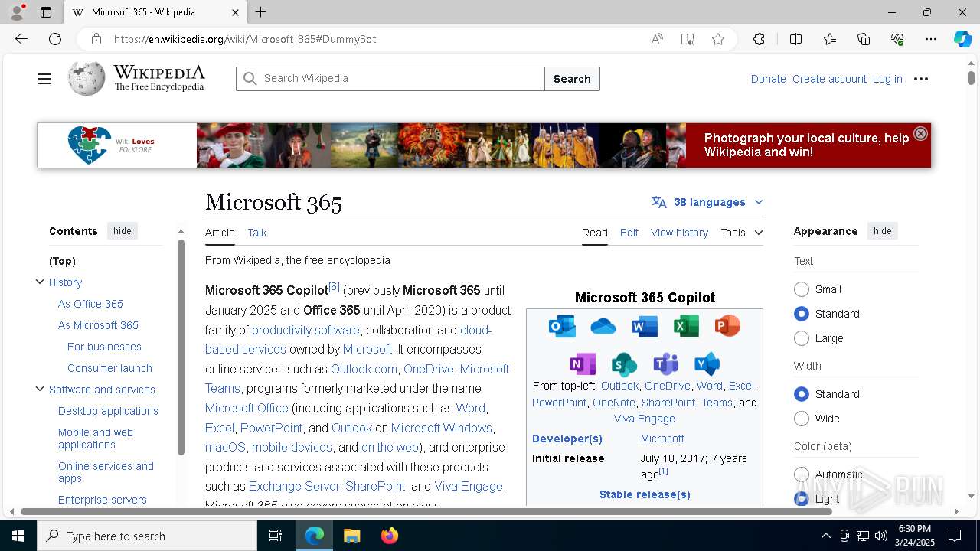Show hidden icons in system tray

(825, 536)
